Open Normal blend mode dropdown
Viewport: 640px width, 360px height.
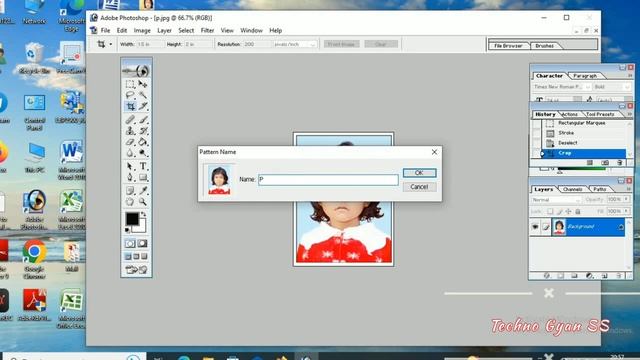click(x=578, y=200)
